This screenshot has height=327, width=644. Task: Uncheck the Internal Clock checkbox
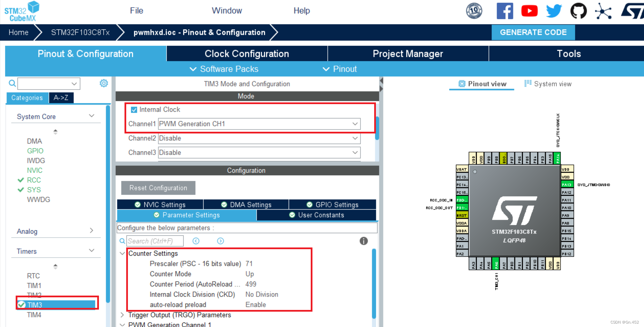point(134,110)
